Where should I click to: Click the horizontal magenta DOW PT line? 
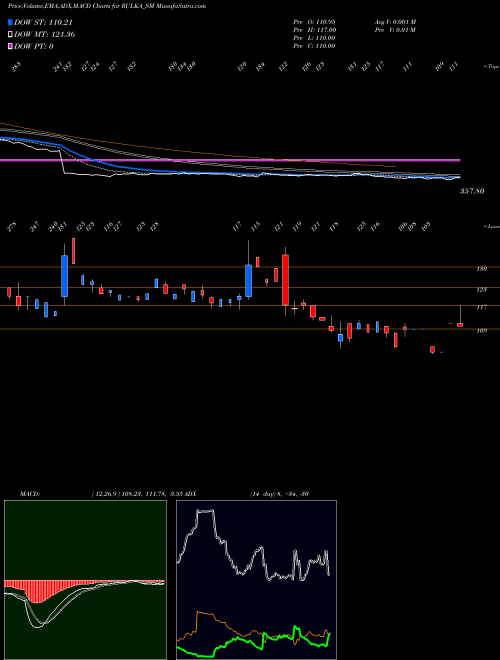(x=230, y=160)
